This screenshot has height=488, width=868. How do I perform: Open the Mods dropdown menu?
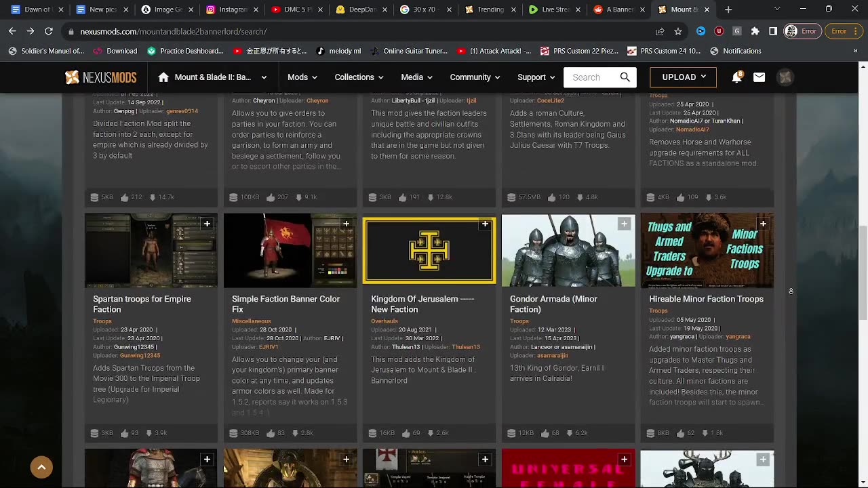click(x=302, y=77)
